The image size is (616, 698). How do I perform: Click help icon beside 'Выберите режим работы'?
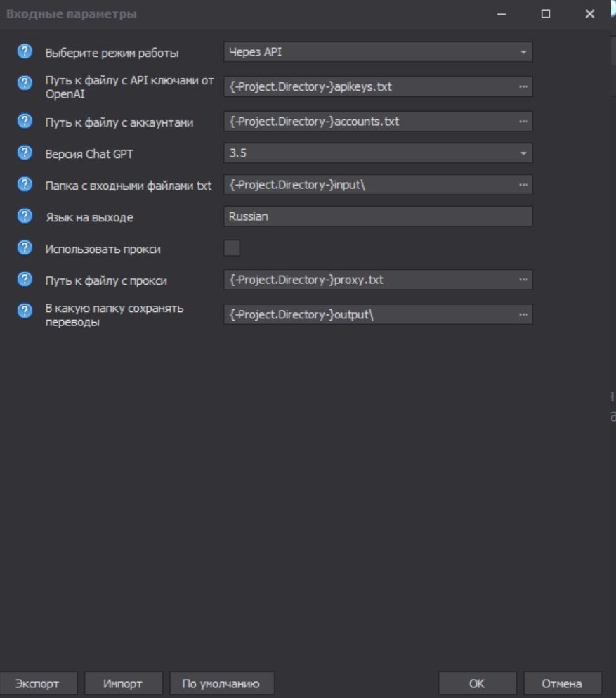click(25, 51)
